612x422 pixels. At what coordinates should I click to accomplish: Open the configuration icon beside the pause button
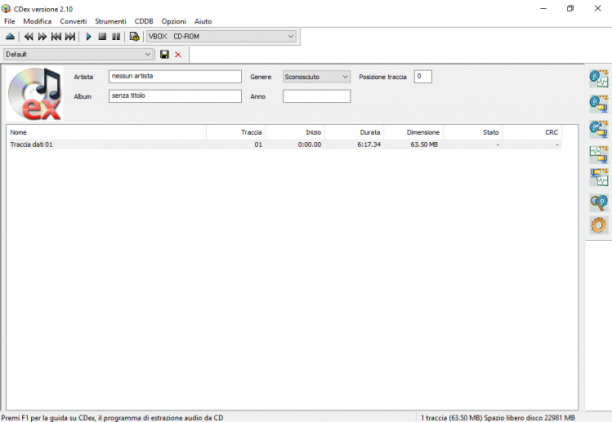coord(134,37)
